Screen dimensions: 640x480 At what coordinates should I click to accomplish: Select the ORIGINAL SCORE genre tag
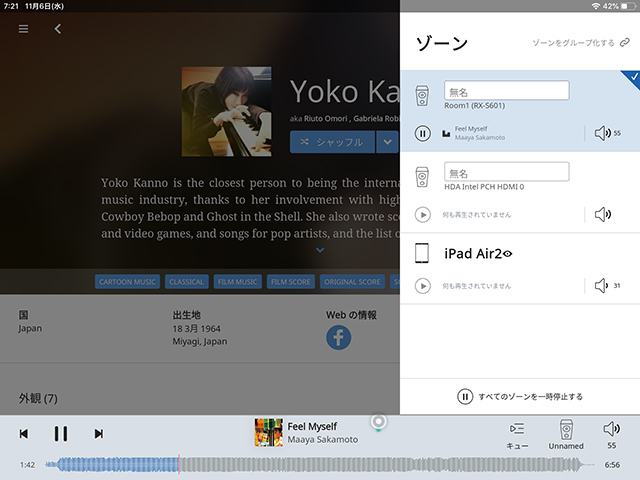click(352, 282)
